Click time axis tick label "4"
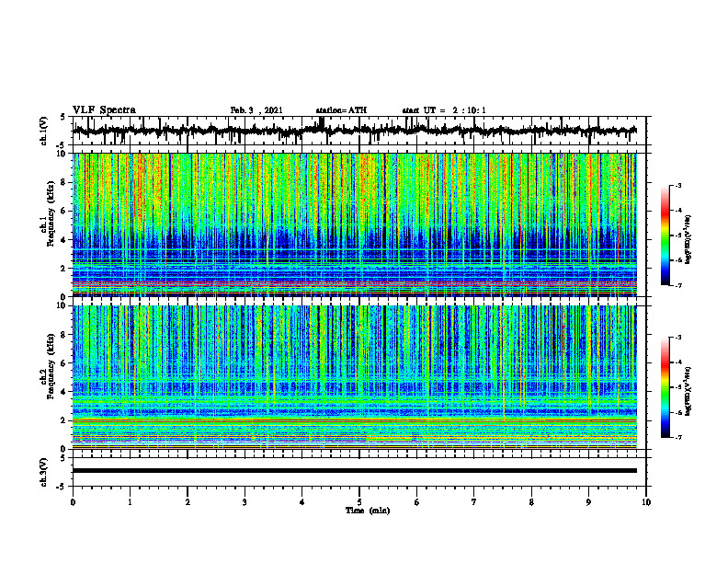The image size is (728, 563). (302, 502)
